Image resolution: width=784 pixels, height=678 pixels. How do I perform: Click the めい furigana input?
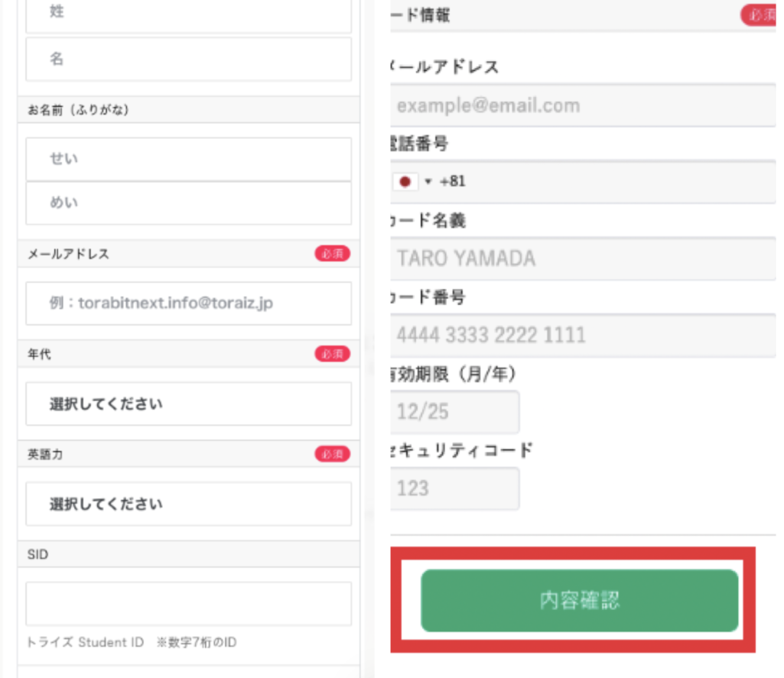pos(188,203)
